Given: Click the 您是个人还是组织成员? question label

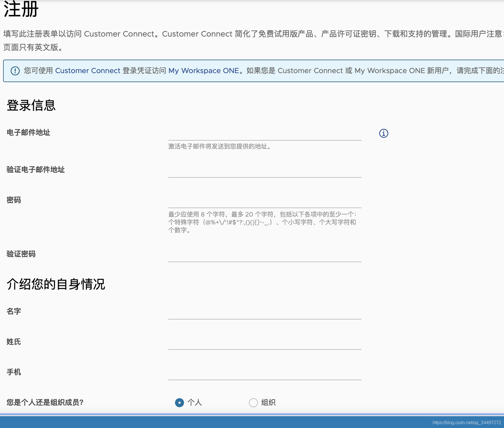Looking at the screenshot, I should click(45, 402).
